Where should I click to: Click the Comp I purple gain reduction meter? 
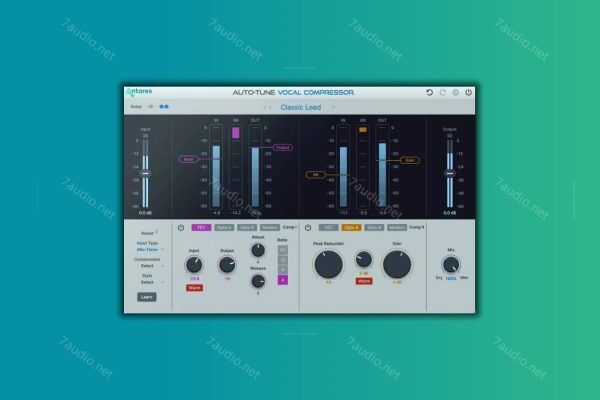click(x=236, y=133)
